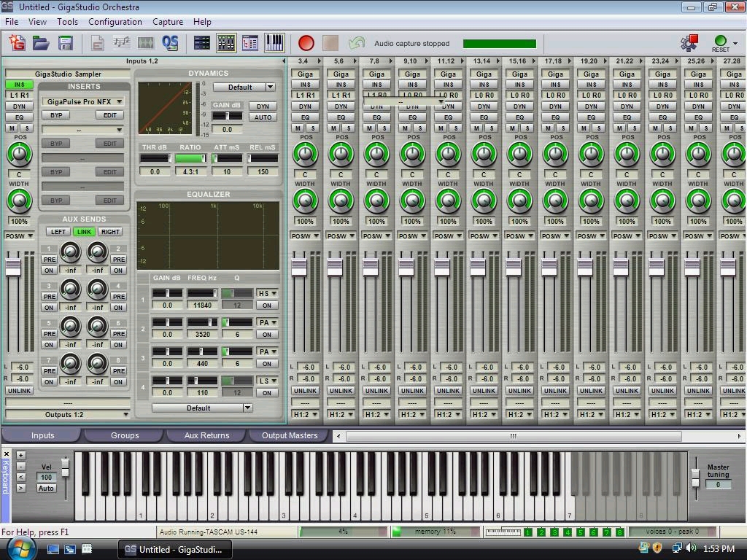Toggle the ON button for aux send 2

(x=118, y=271)
